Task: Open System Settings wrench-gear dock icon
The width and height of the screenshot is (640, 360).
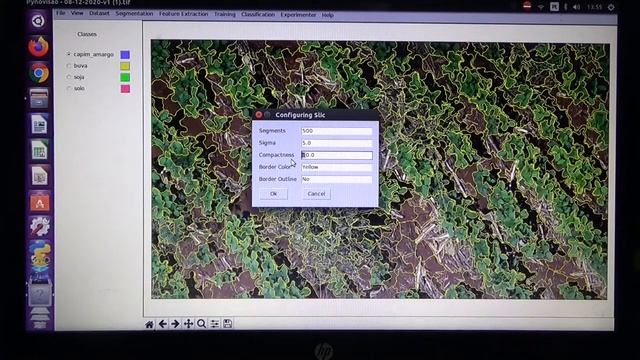Action: click(39, 227)
